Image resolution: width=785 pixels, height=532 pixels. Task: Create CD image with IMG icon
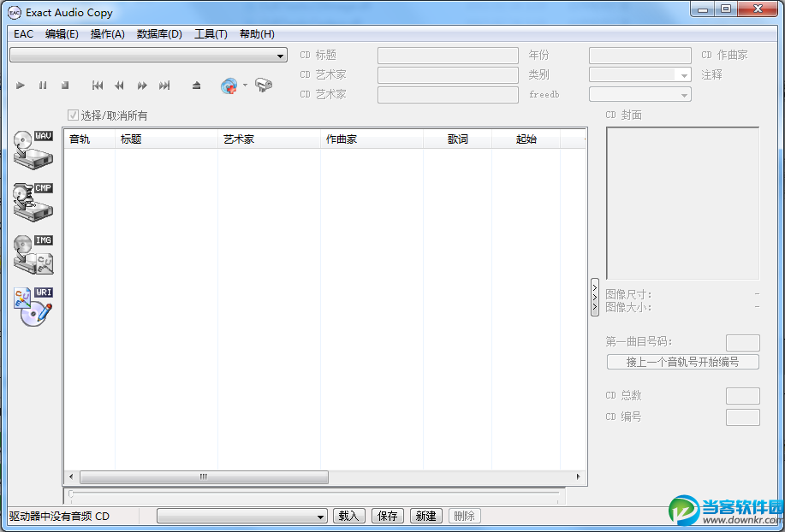[x=33, y=255]
